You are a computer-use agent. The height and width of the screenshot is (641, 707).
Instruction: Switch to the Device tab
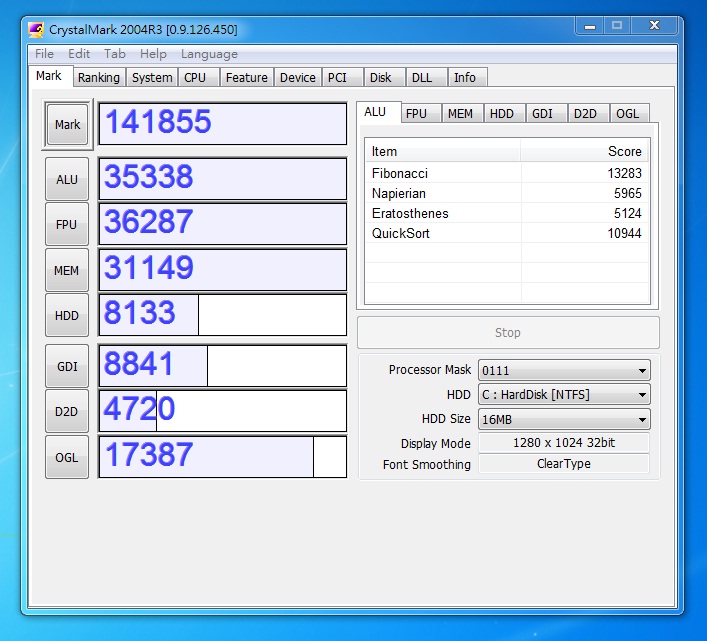(x=298, y=78)
